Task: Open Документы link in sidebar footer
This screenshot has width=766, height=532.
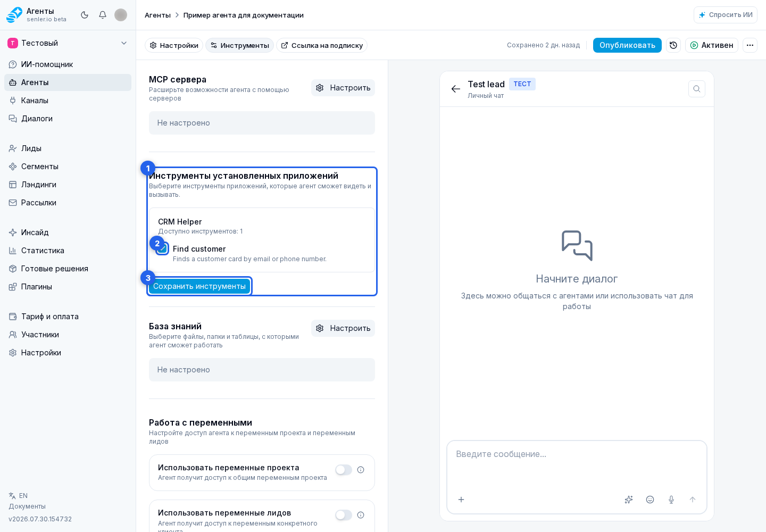Action: [27, 506]
